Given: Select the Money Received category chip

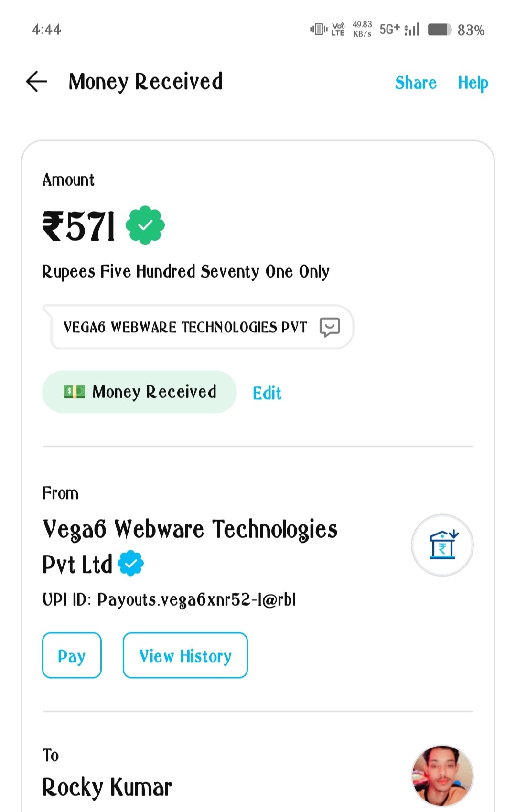Looking at the screenshot, I should pyautogui.click(x=140, y=392).
